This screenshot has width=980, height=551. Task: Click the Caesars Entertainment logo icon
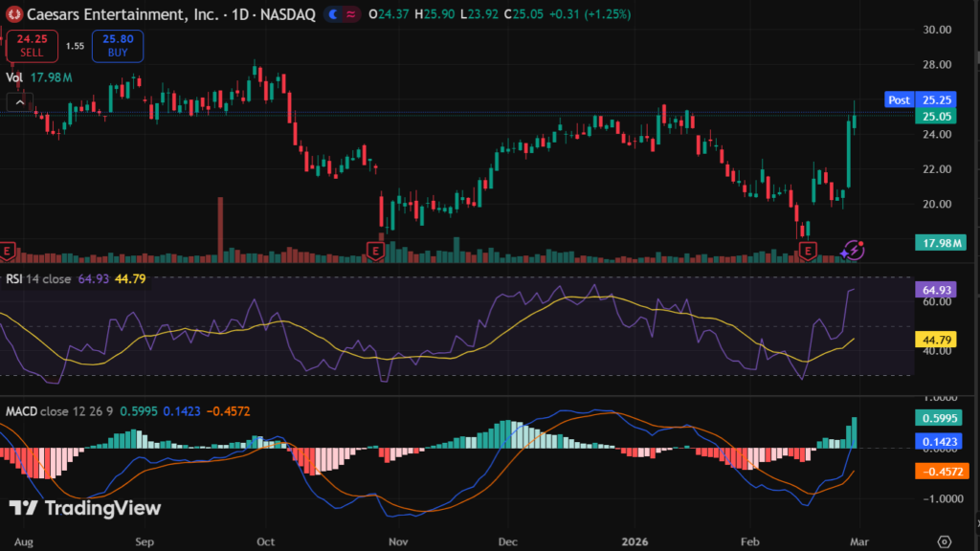click(13, 14)
